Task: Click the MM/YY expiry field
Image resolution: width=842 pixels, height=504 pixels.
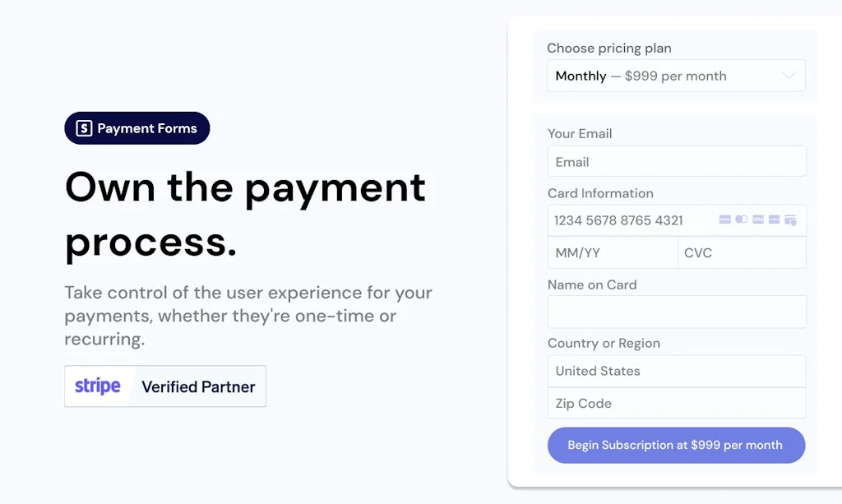Action: click(612, 252)
